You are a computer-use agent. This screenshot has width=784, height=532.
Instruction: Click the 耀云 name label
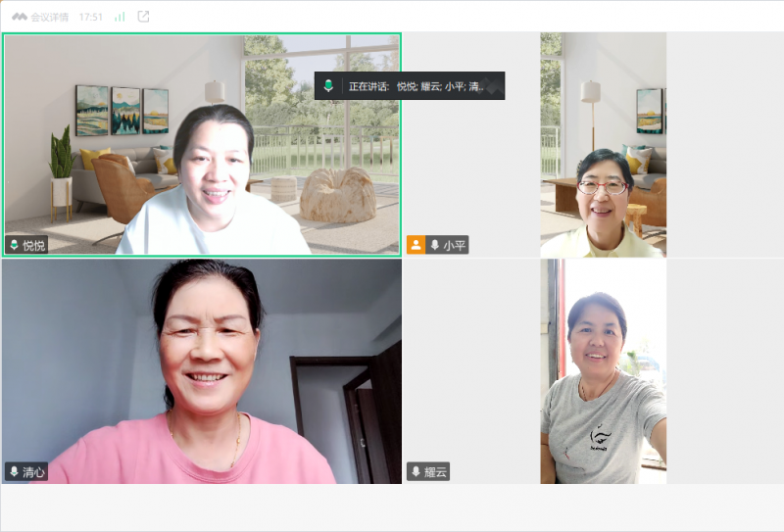(436, 471)
